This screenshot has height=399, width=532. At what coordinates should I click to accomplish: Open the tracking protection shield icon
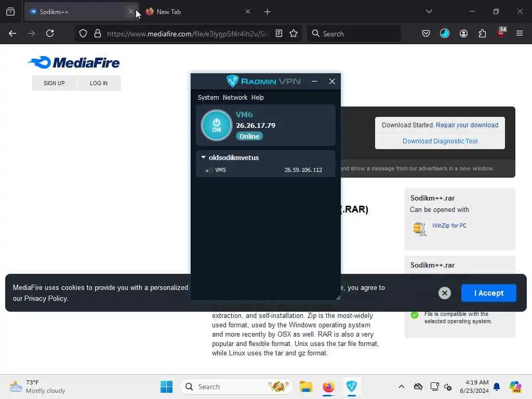point(83,34)
